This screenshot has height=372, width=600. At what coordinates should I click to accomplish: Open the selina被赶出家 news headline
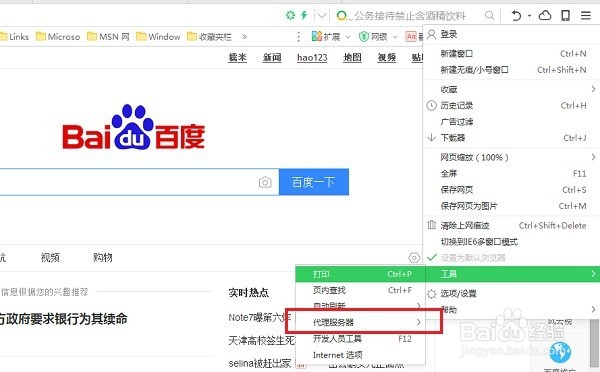pyautogui.click(x=260, y=363)
